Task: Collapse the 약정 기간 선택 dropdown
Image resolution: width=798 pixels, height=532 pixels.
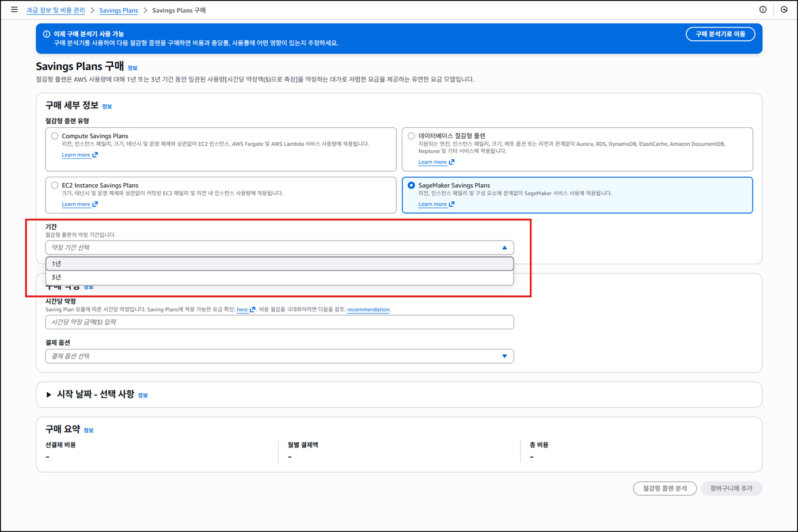Action: point(504,248)
